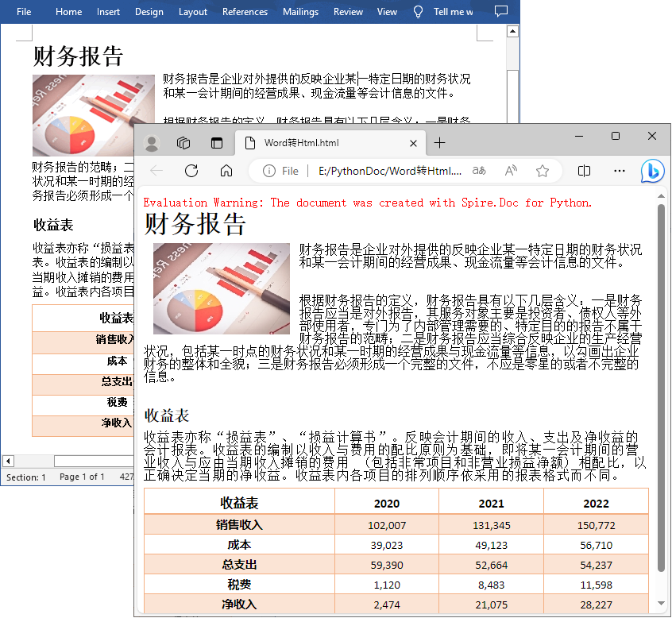Toggle Edge split screen icon
This screenshot has height=618, width=672.
click(x=584, y=171)
